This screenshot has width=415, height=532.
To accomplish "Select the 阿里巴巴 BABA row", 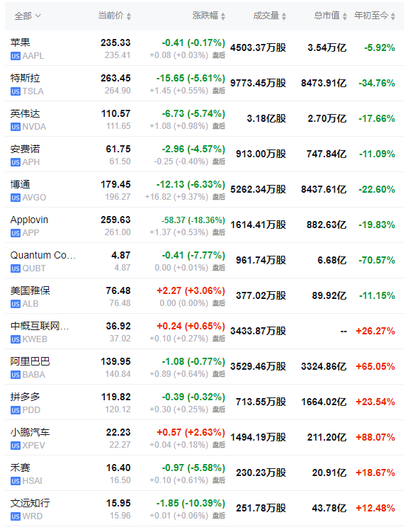I will tap(204, 367).
